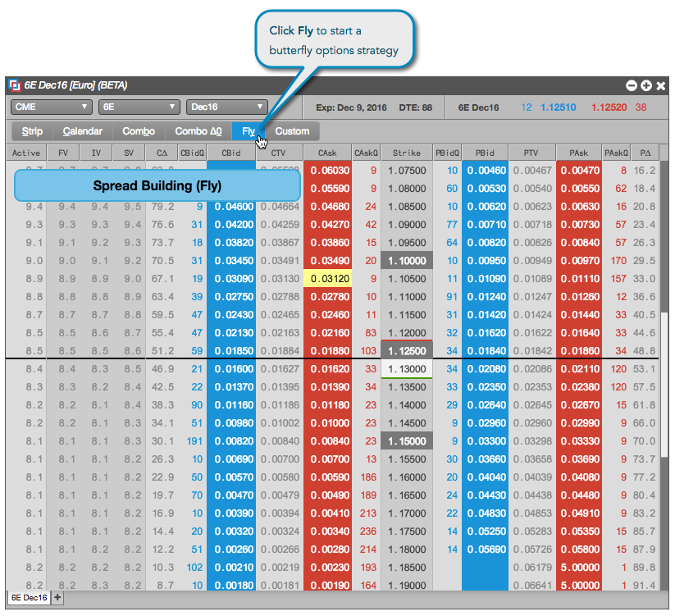Click underlying bid price 1.12510

tap(558, 107)
